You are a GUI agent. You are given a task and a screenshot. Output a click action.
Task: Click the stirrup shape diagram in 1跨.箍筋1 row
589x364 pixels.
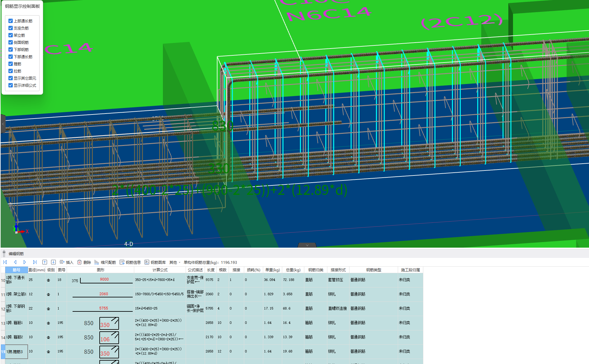click(x=109, y=323)
